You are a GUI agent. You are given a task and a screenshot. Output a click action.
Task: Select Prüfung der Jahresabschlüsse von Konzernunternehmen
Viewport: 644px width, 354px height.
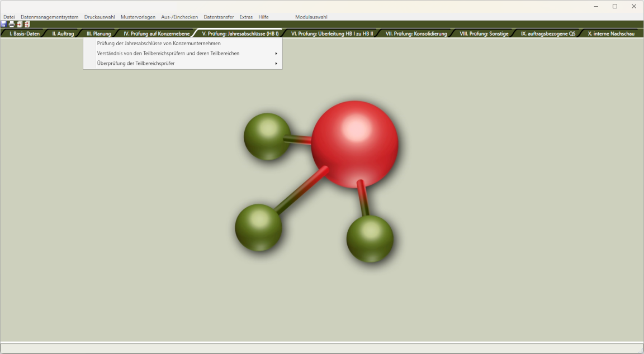[x=159, y=44]
